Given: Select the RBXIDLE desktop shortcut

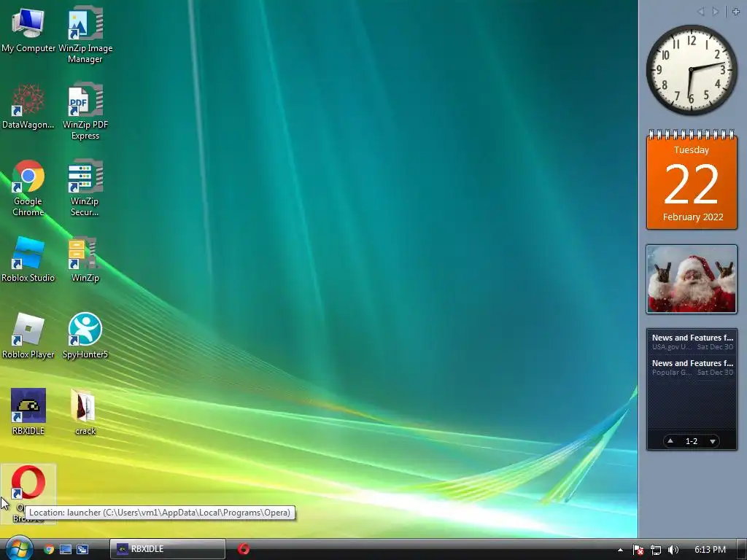Looking at the screenshot, I should [x=28, y=412].
